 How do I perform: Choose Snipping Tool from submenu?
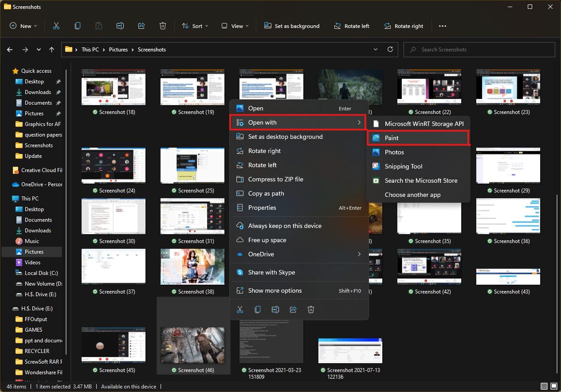(418, 166)
